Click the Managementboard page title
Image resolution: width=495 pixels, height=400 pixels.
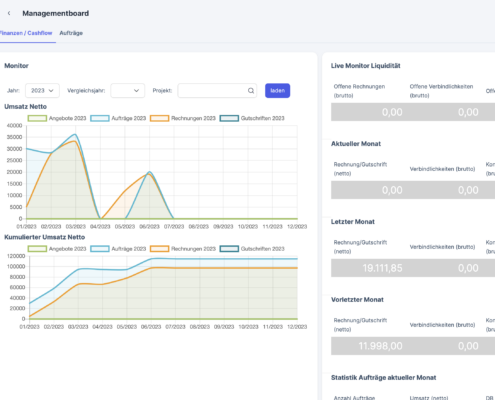56,13
